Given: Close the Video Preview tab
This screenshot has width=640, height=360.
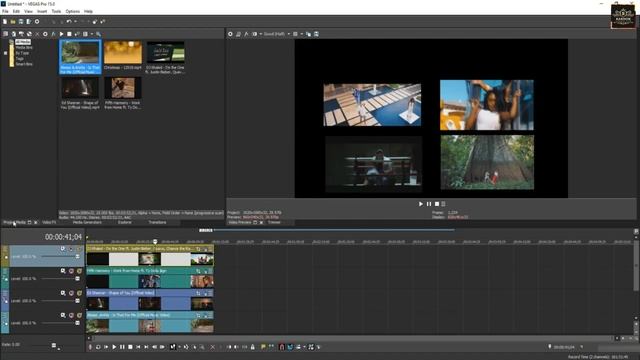Looking at the screenshot, I should 262,222.
